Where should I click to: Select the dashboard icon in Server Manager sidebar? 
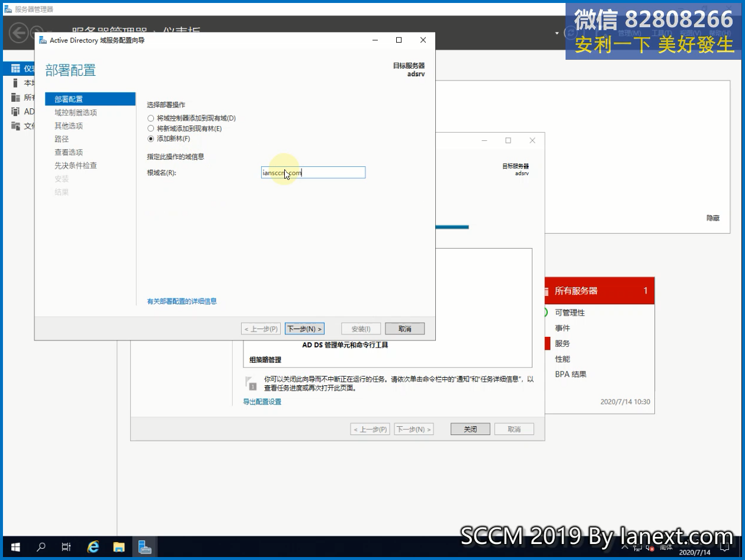[15, 69]
